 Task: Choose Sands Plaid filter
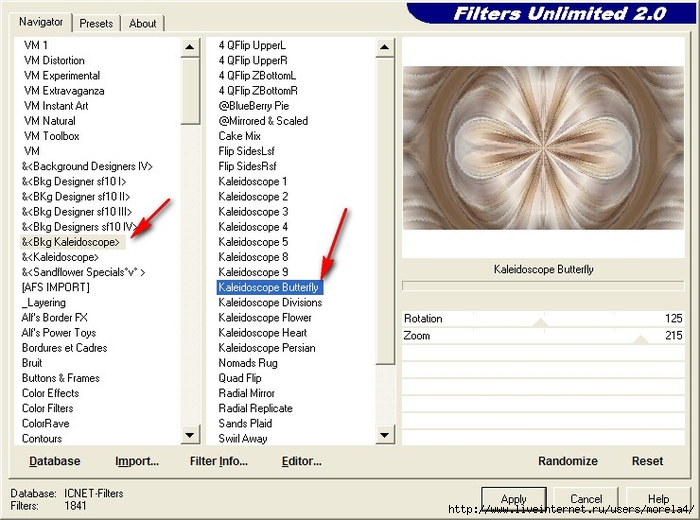pos(245,424)
